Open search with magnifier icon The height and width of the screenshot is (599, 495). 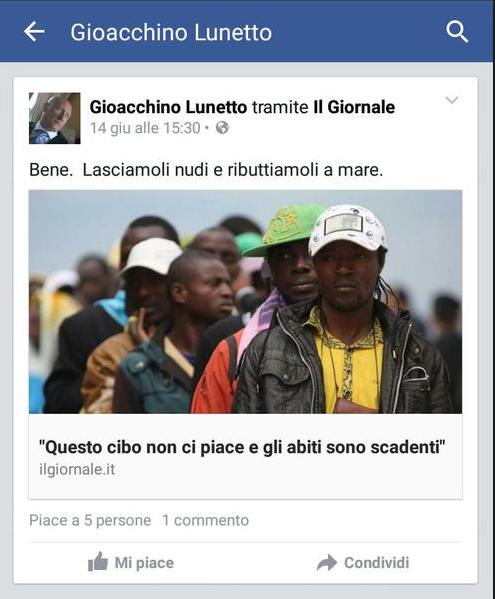(x=457, y=31)
